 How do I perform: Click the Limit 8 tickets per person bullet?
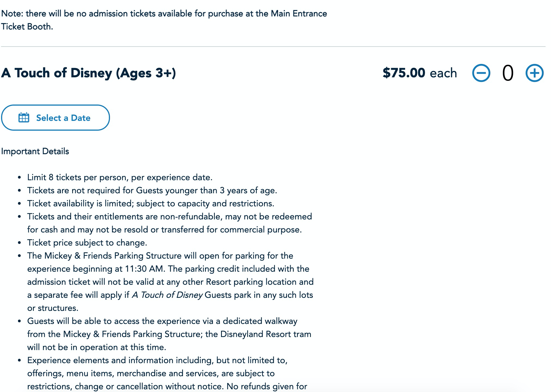coord(120,177)
